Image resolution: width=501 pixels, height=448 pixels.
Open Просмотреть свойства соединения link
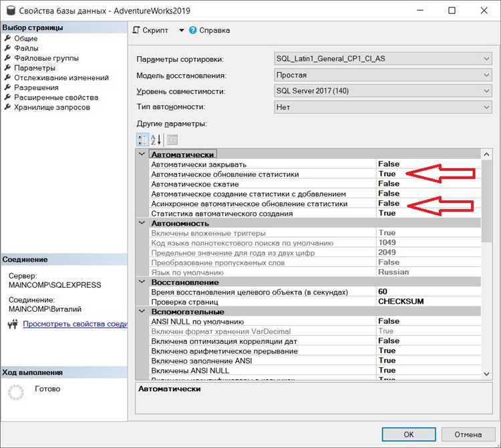(75, 324)
